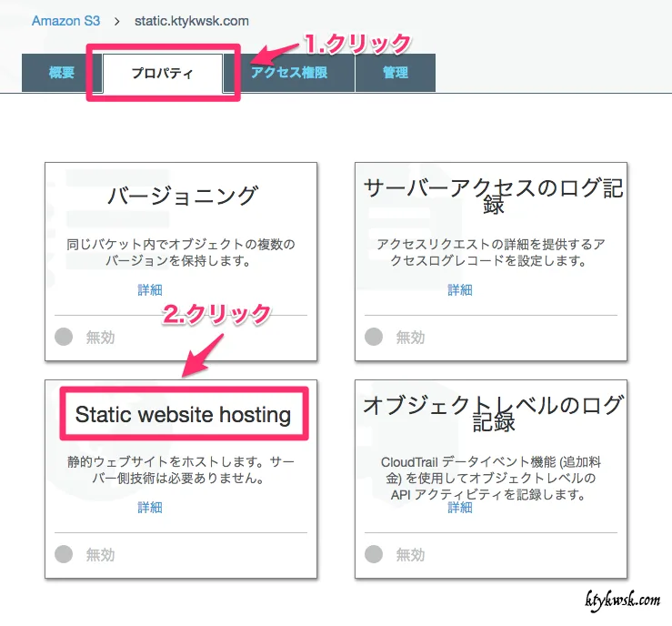Click 無効 label in Static website hosting card
This screenshot has width=672, height=626.
[x=100, y=555]
